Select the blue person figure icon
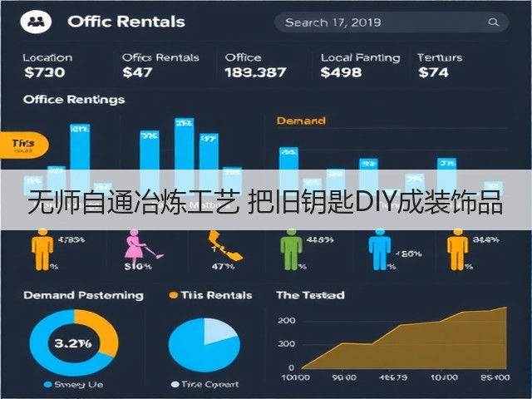 [x=380, y=249]
